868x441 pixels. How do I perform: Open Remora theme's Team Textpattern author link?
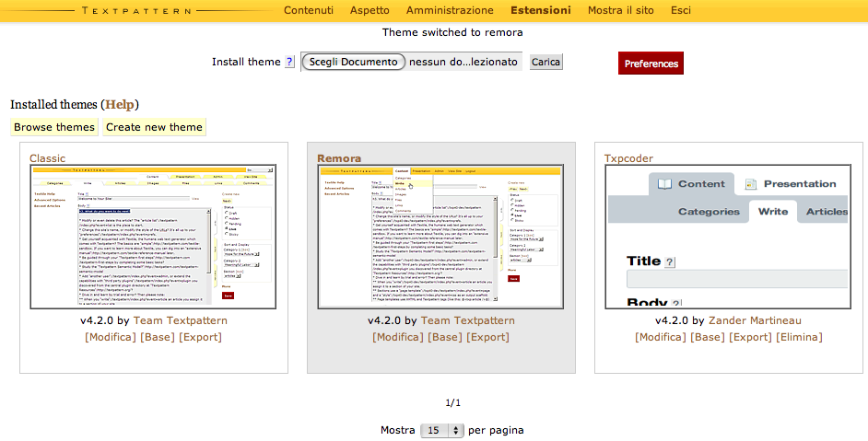tap(468, 320)
